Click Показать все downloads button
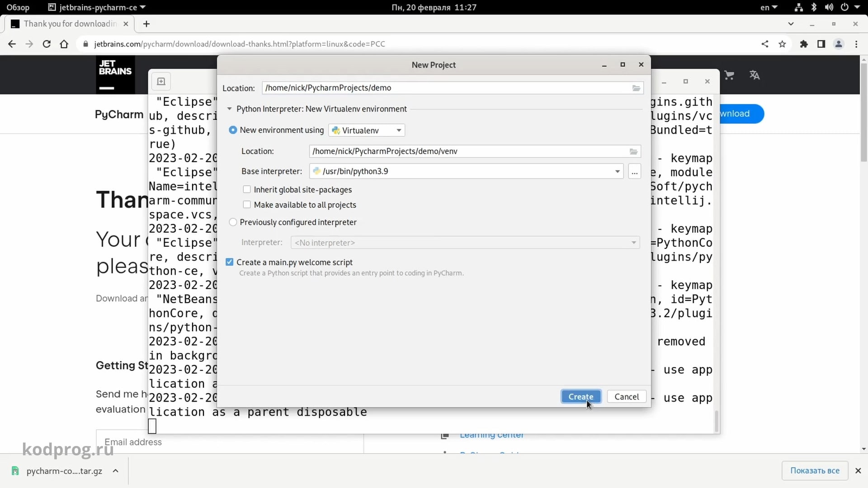 [815, 470]
